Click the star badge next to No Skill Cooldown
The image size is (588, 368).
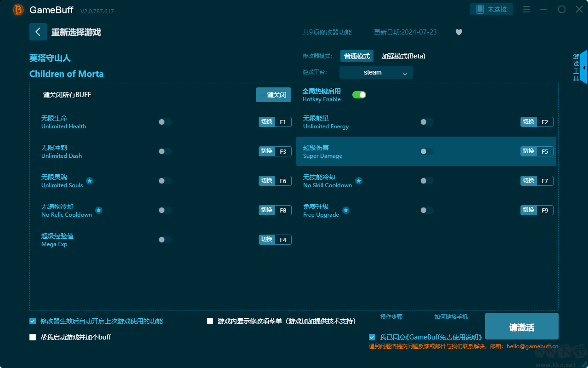click(x=359, y=181)
